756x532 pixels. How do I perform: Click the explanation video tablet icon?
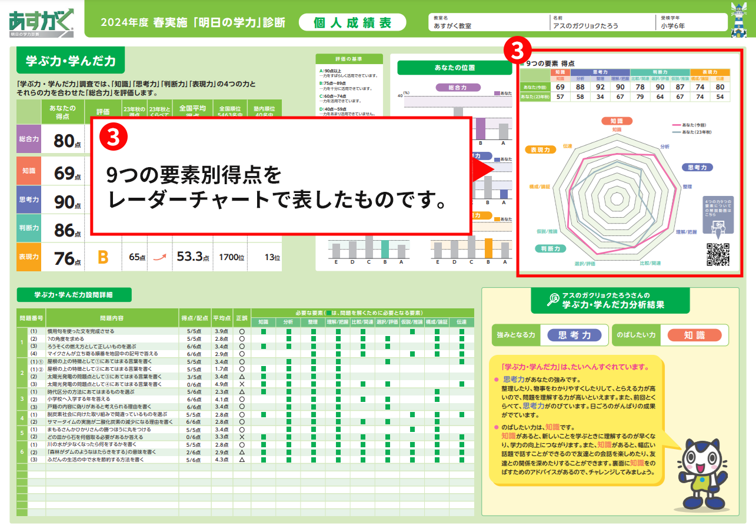click(717, 228)
